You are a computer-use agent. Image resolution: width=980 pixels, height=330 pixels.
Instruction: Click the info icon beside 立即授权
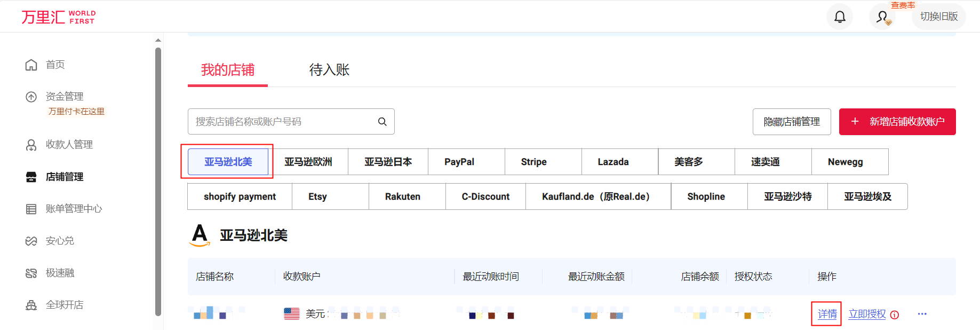click(x=895, y=315)
